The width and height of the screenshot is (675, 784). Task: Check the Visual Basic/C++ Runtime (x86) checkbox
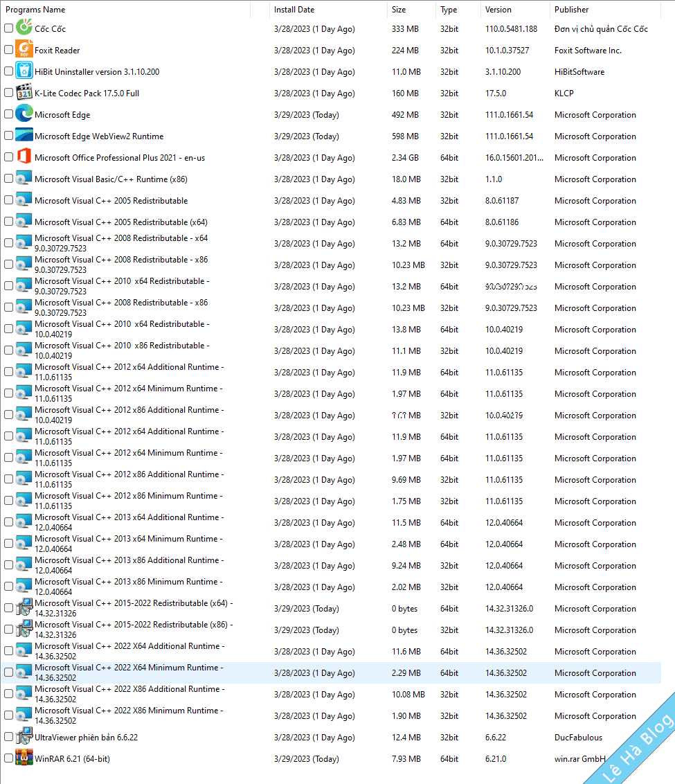(8, 179)
